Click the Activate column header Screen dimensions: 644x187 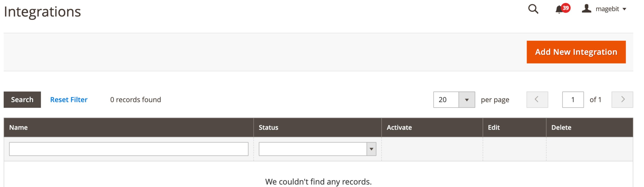point(399,128)
